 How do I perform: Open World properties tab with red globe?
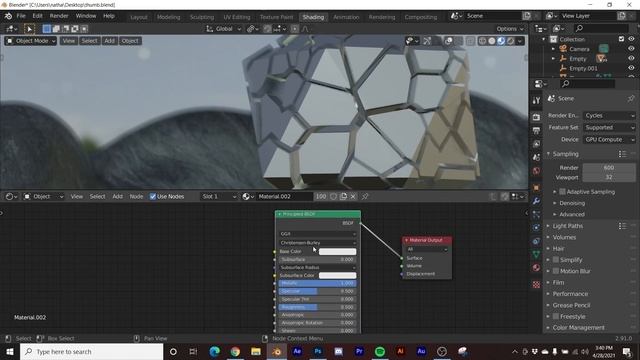536,171
